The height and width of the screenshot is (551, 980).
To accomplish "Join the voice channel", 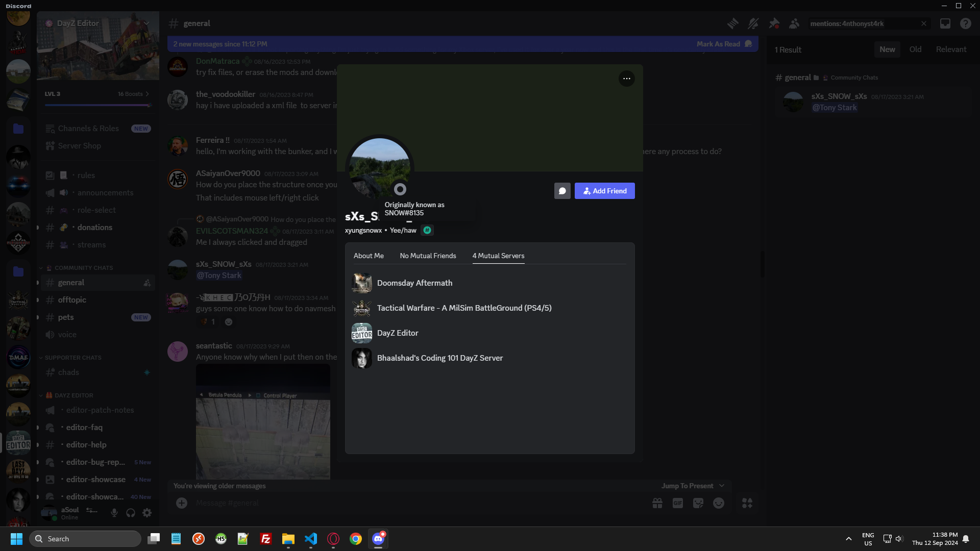I will (98, 335).
